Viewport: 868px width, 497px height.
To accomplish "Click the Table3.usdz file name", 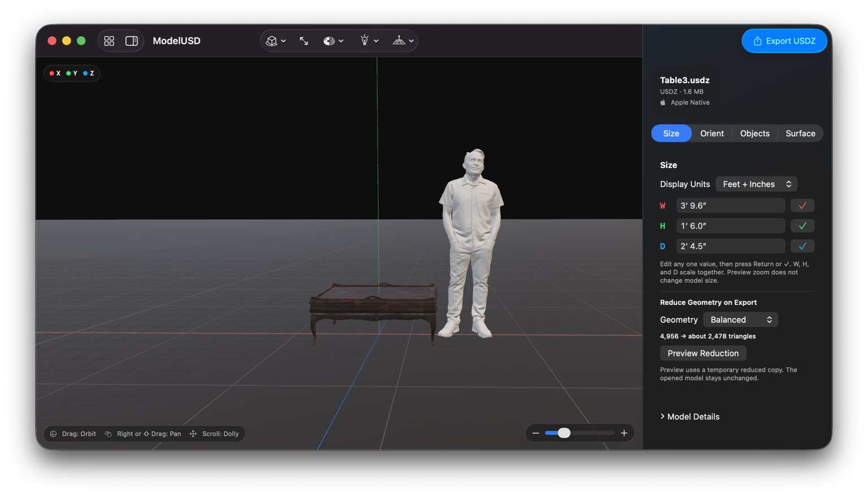I will (x=684, y=80).
